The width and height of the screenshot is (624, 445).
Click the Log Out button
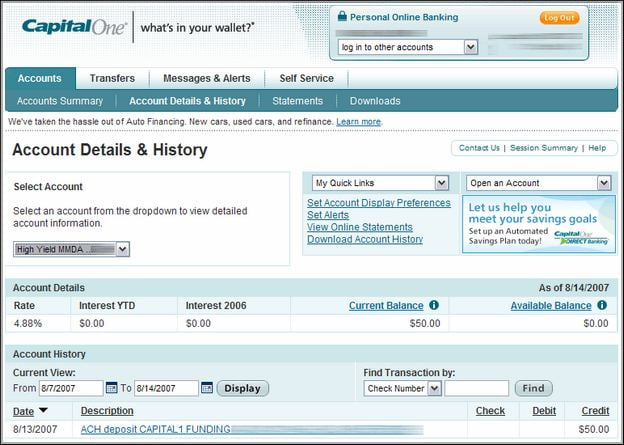[x=559, y=18]
